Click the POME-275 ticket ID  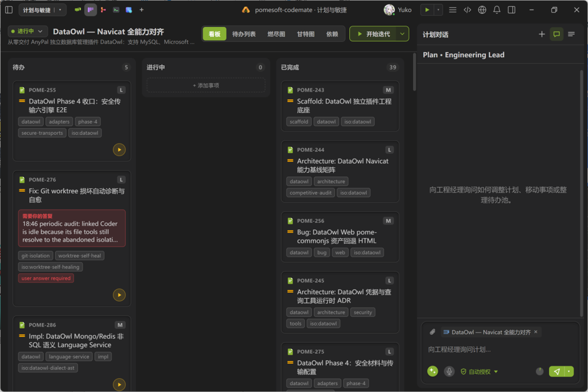click(310, 351)
